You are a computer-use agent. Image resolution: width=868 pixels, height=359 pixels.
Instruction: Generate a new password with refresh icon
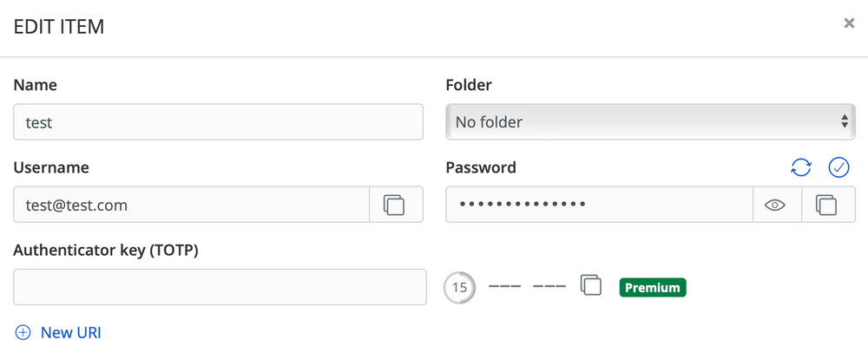(x=801, y=167)
